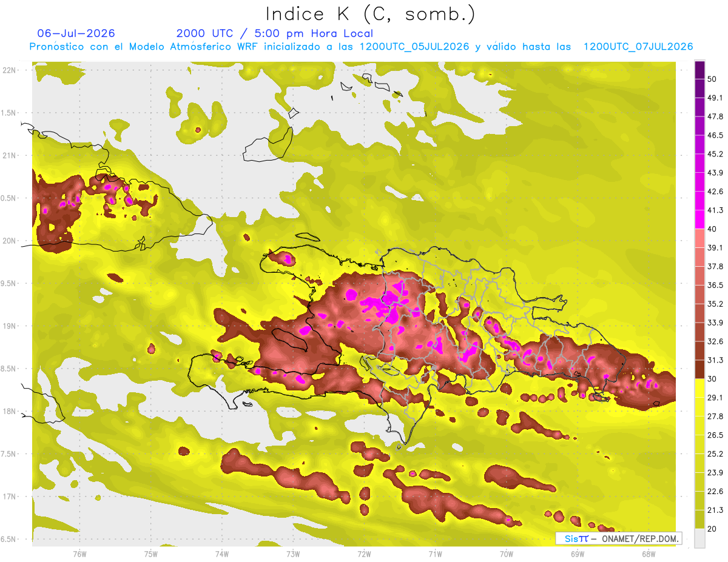
Task: Click legend value '46.5'
Action: click(x=715, y=136)
